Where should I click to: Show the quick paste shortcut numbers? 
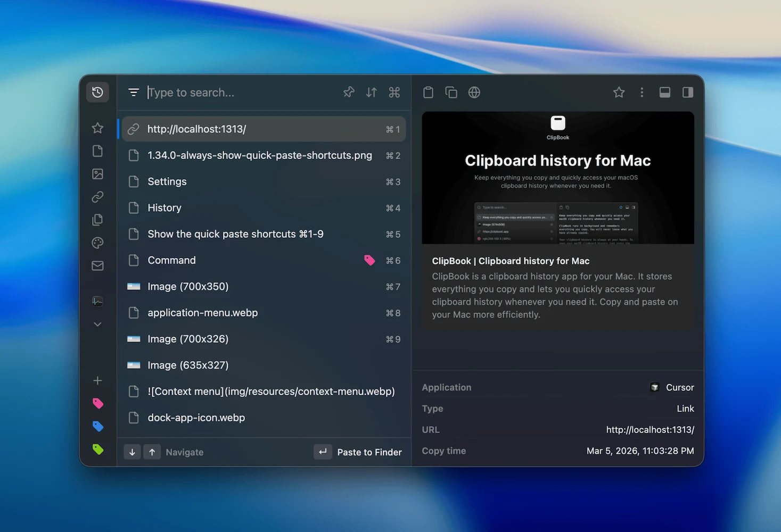[394, 92]
